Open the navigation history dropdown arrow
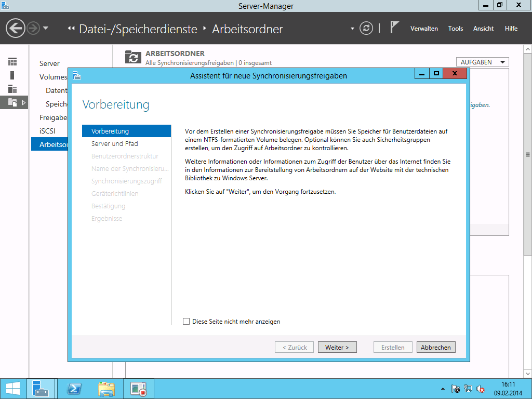 [x=46, y=28]
